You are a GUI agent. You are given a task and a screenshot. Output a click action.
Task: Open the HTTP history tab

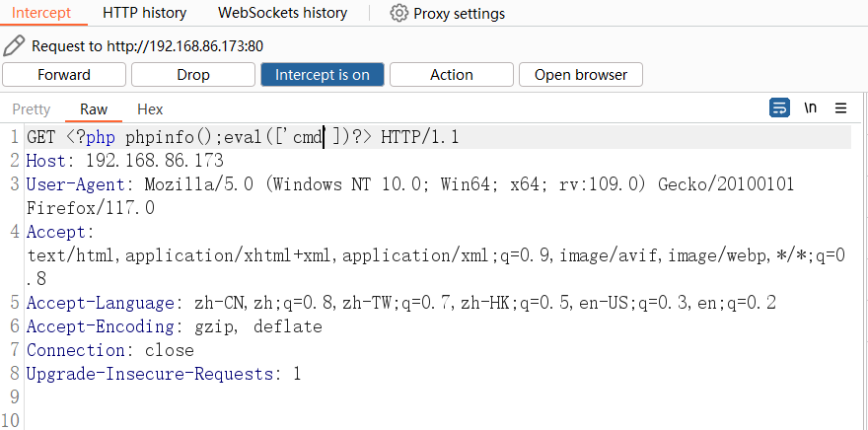coord(144,13)
